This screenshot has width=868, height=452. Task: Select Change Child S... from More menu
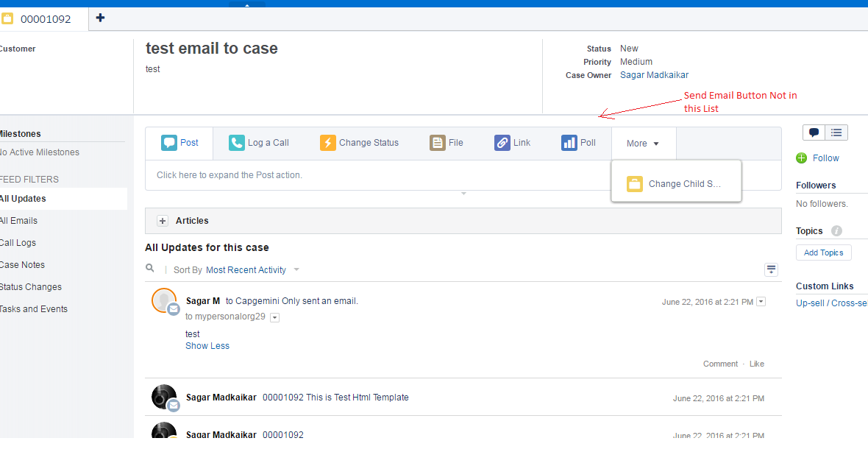(676, 184)
